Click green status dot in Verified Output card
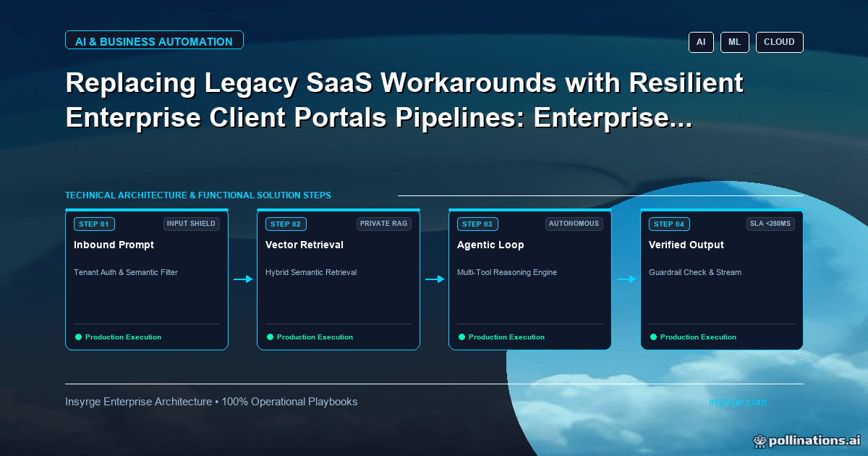Image resolution: width=868 pixels, height=456 pixels. pyautogui.click(x=653, y=337)
